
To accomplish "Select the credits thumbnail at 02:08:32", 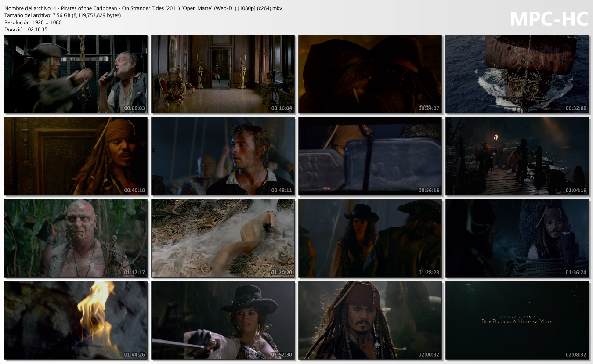I will [517, 321].
